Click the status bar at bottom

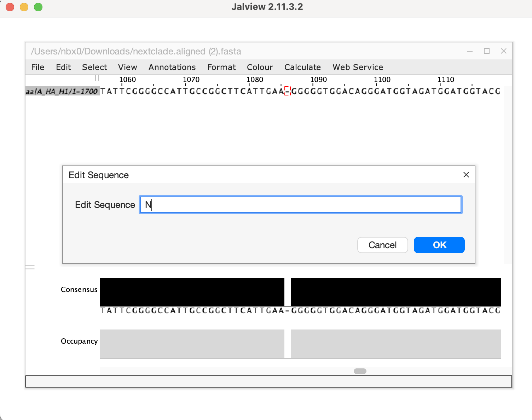tap(269, 381)
